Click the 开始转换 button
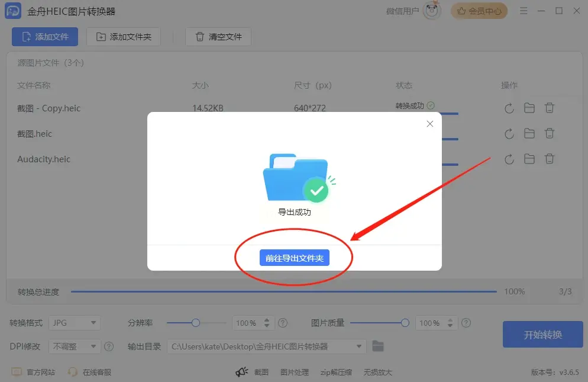This screenshot has height=382, width=588. pos(542,334)
